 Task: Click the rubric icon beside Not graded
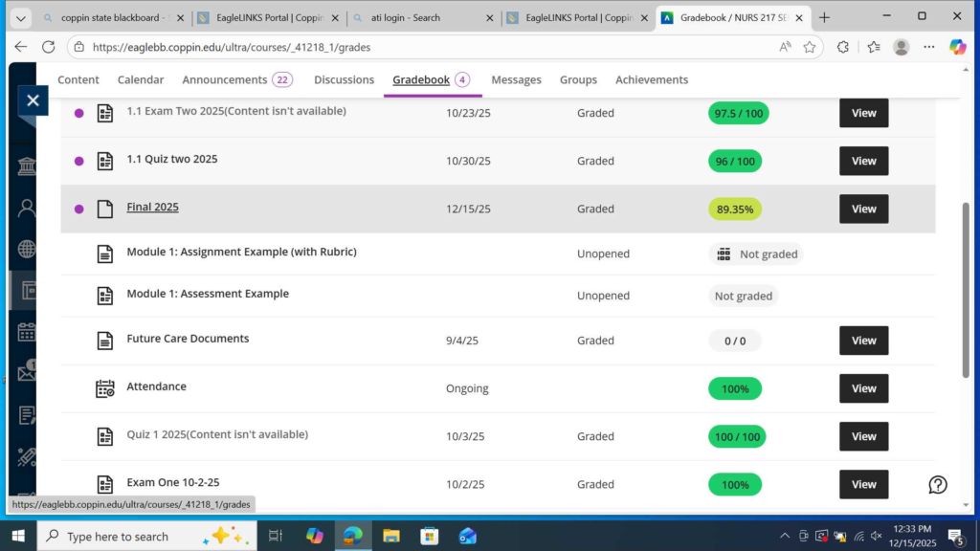coord(724,254)
